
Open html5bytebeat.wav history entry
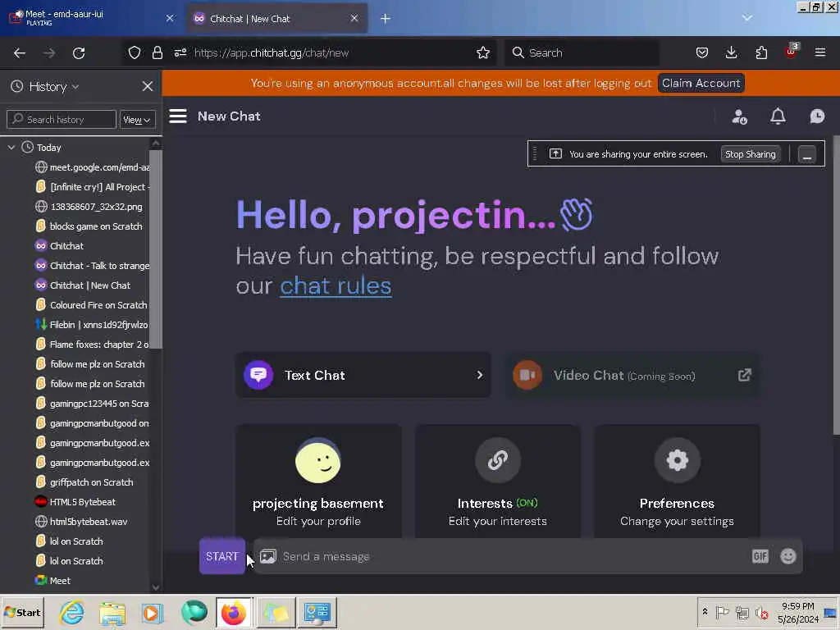81,521
